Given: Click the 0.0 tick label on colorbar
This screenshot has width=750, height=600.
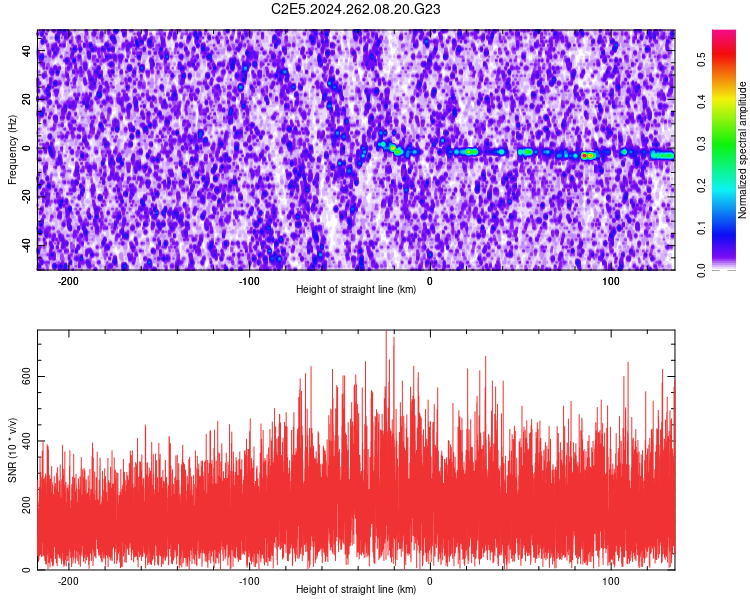Looking at the screenshot, I should point(701,270).
